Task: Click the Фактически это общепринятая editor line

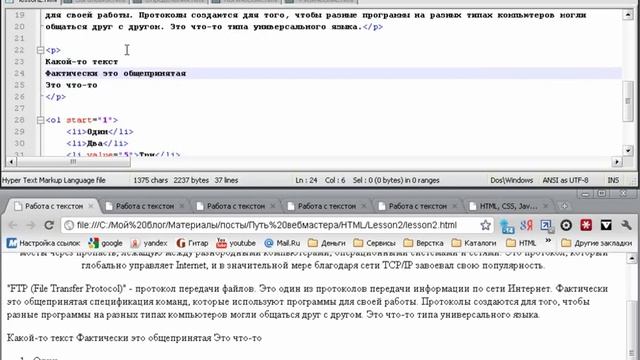Action: (x=116, y=73)
